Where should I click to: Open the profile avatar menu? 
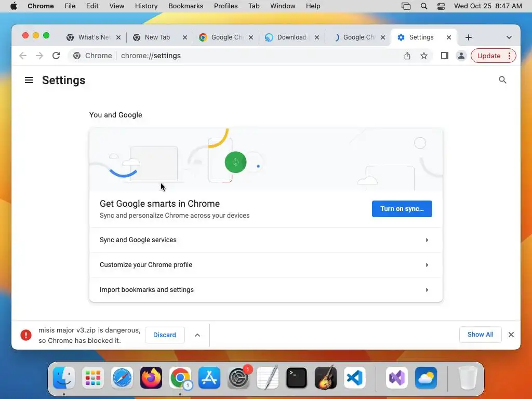[x=461, y=56]
